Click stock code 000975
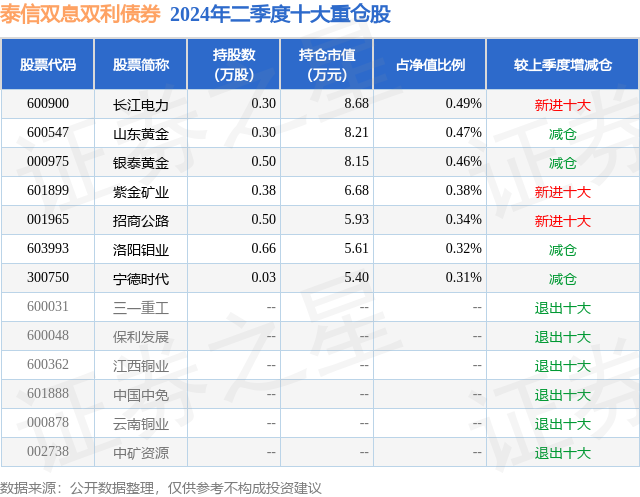The width and height of the screenshot is (640, 497). click(48, 162)
